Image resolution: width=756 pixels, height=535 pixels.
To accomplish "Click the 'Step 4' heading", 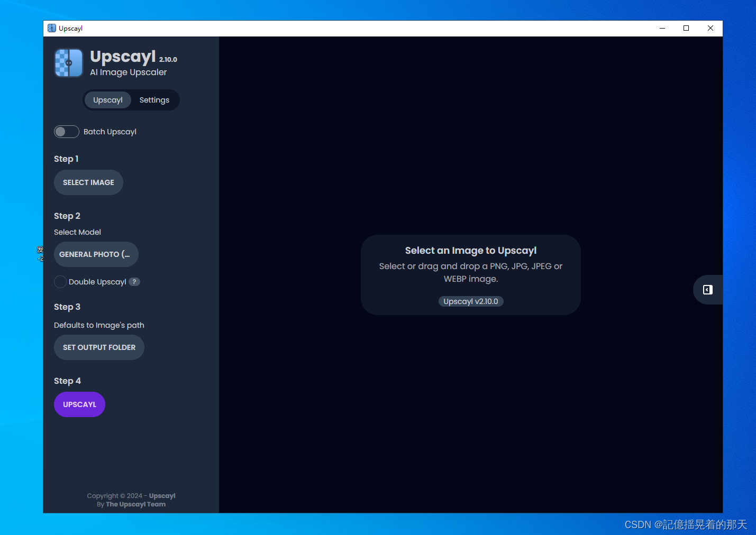I will (x=67, y=381).
